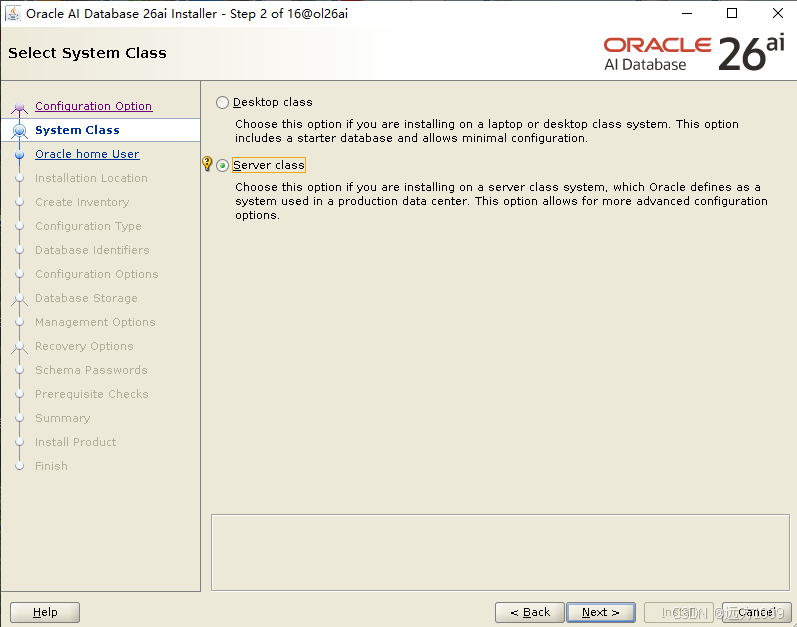This screenshot has width=797, height=627.
Task: Click the Finish step label
Action: [51, 466]
